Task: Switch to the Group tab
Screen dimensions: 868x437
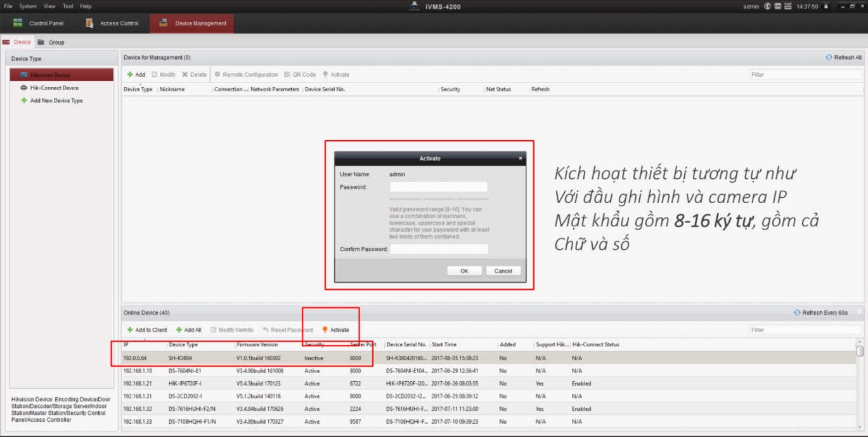Action: [x=56, y=42]
